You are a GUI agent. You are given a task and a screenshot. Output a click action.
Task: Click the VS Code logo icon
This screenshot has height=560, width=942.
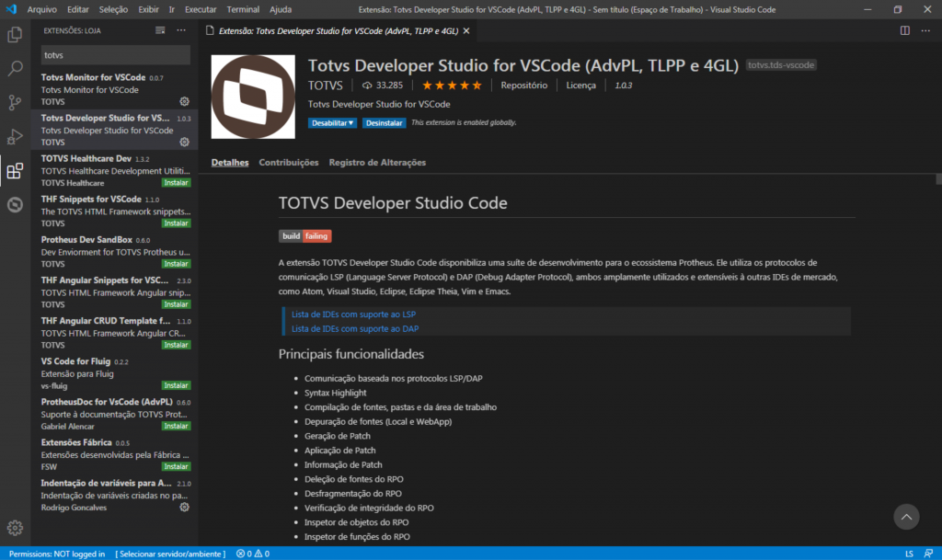click(x=11, y=9)
